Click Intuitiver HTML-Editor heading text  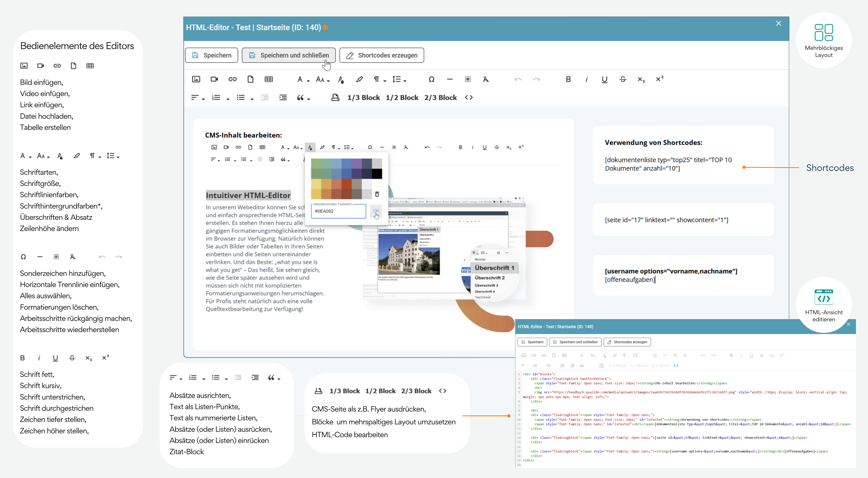(248, 195)
